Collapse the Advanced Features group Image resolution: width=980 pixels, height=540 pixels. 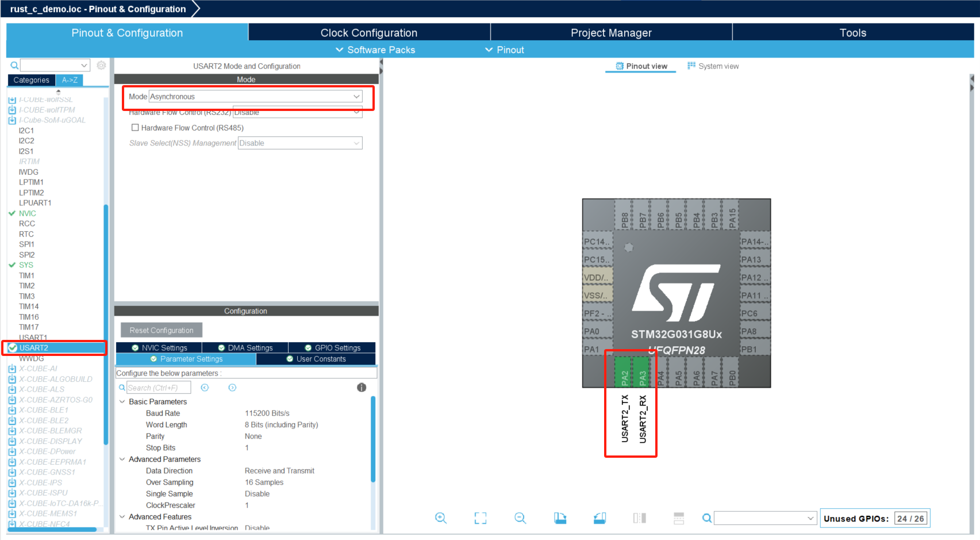[122, 517]
